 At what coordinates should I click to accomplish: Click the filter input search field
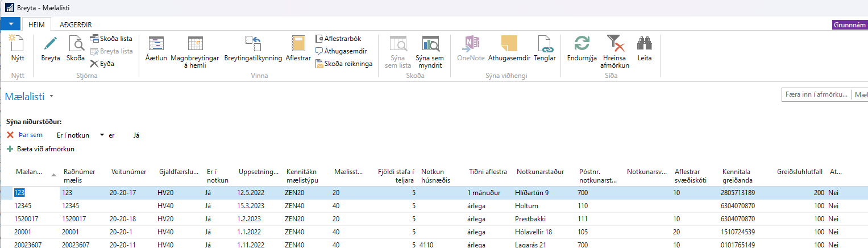pyautogui.click(x=816, y=94)
